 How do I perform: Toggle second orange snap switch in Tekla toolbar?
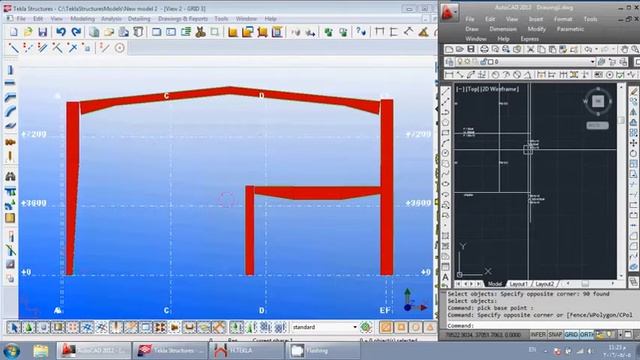(401, 327)
